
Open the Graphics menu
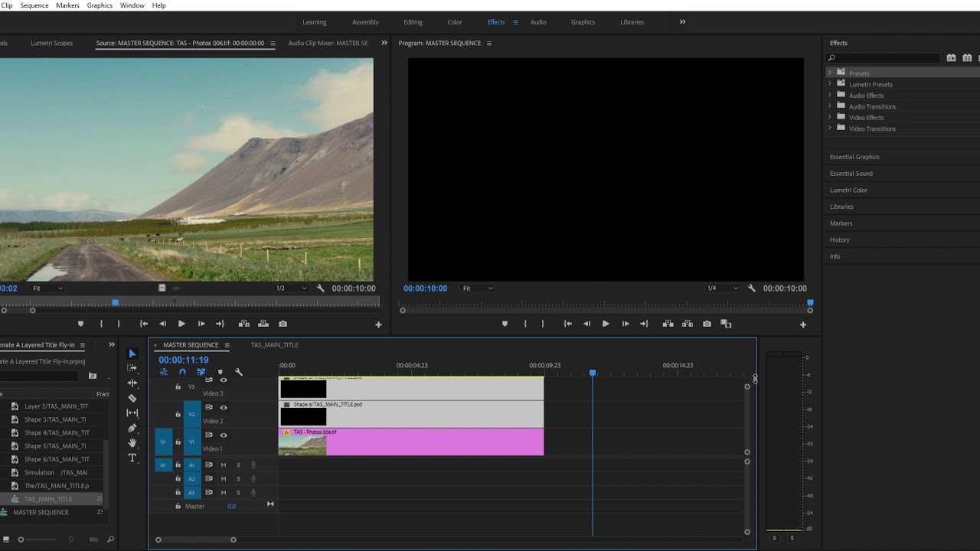(100, 5)
